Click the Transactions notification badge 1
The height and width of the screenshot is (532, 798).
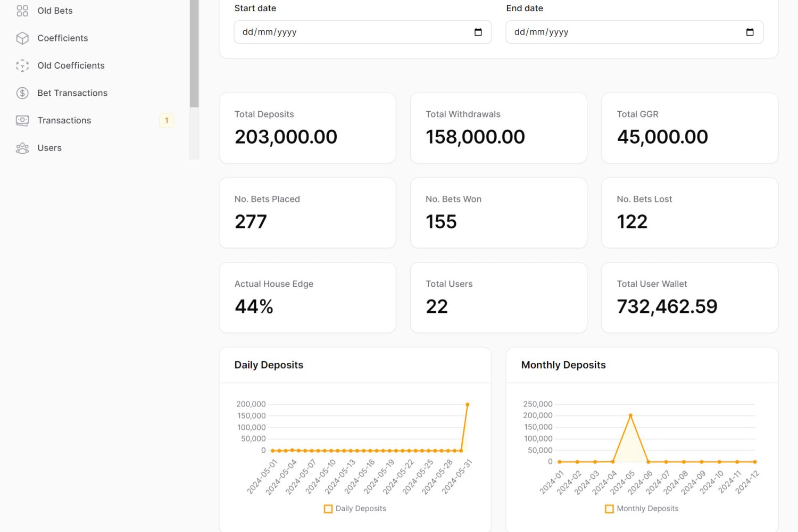click(x=167, y=121)
